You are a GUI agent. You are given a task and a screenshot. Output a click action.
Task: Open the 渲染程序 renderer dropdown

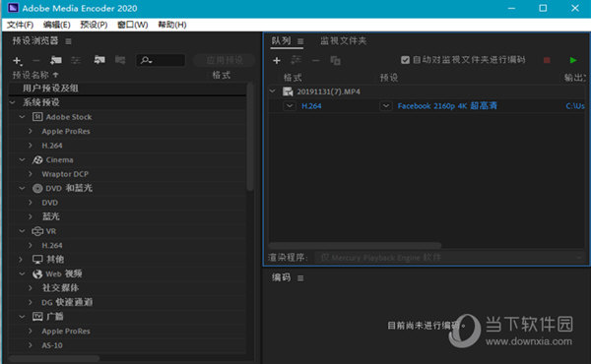coord(449,258)
